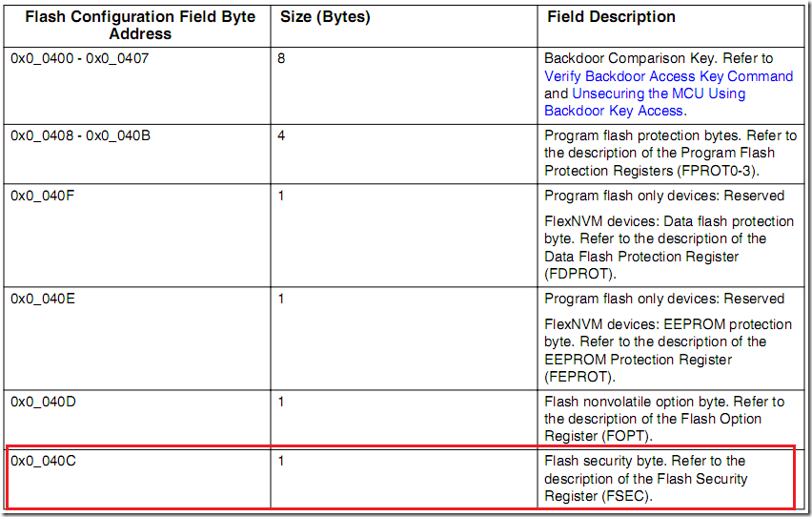Screen dimensions: 812x517
Task: Select the 0x0_0408 - 0x0_040B address cell
Action: [x=80, y=135]
